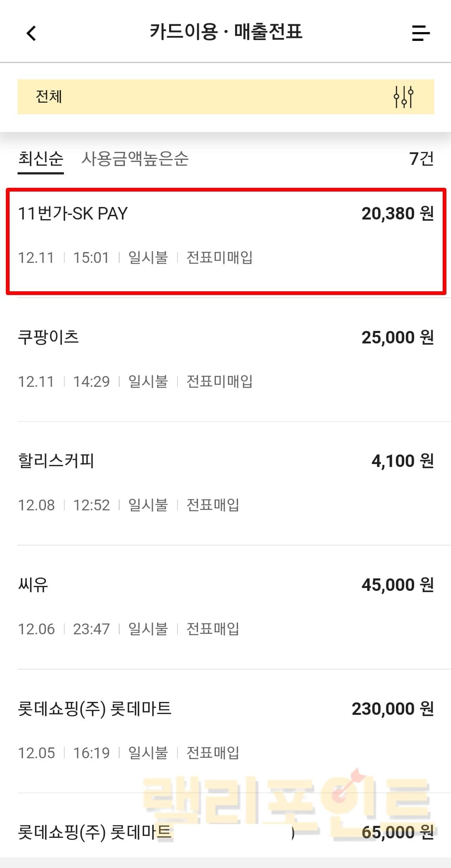Tap the 45,000 원 amount
This screenshot has height=868, width=451.
pyautogui.click(x=397, y=585)
